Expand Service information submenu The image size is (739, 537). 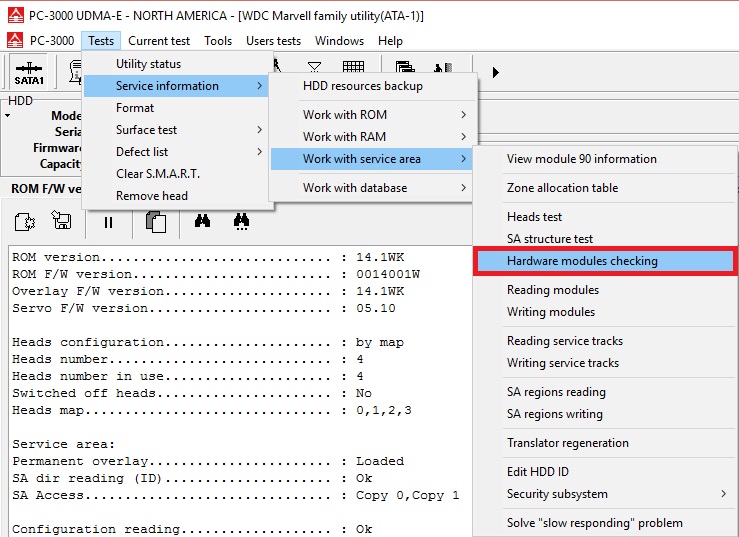point(176,86)
